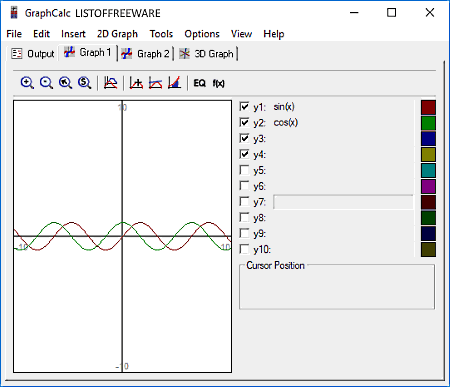450x387 pixels.
Task: Click the previous zoom magnifier icon
Action: click(x=65, y=83)
